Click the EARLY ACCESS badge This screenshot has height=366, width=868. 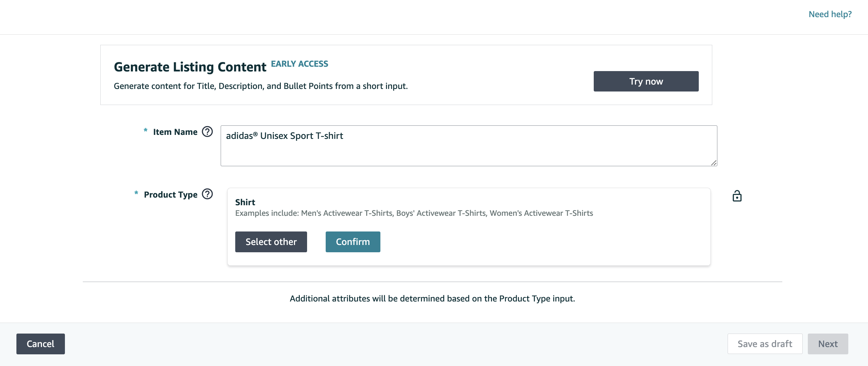coord(299,63)
